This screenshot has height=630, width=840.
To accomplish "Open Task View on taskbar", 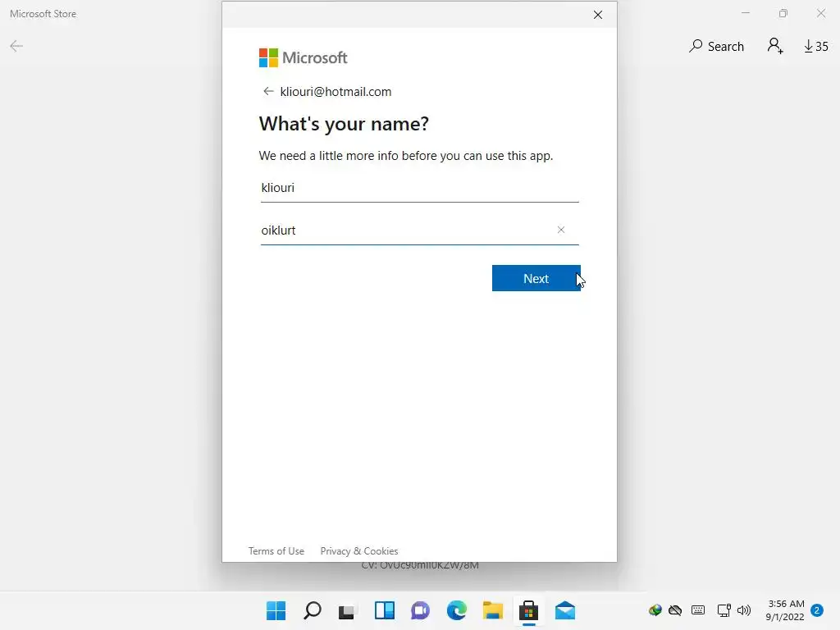I will coord(347,610).
